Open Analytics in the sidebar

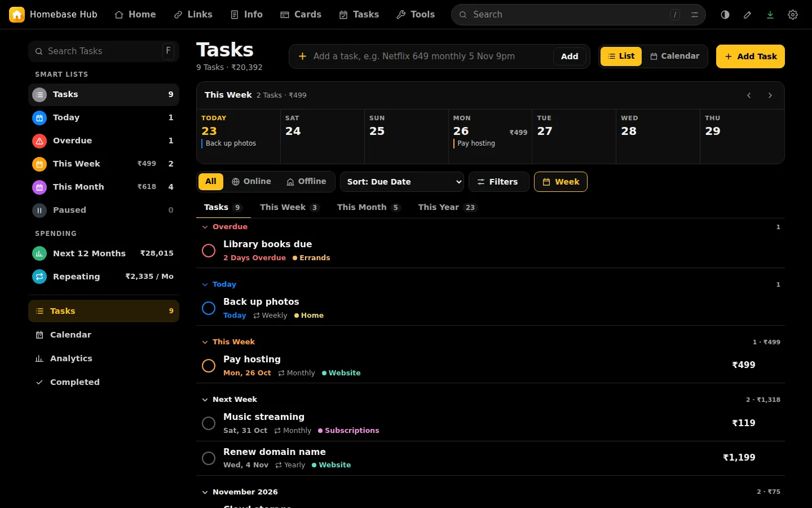pos(104,358)
